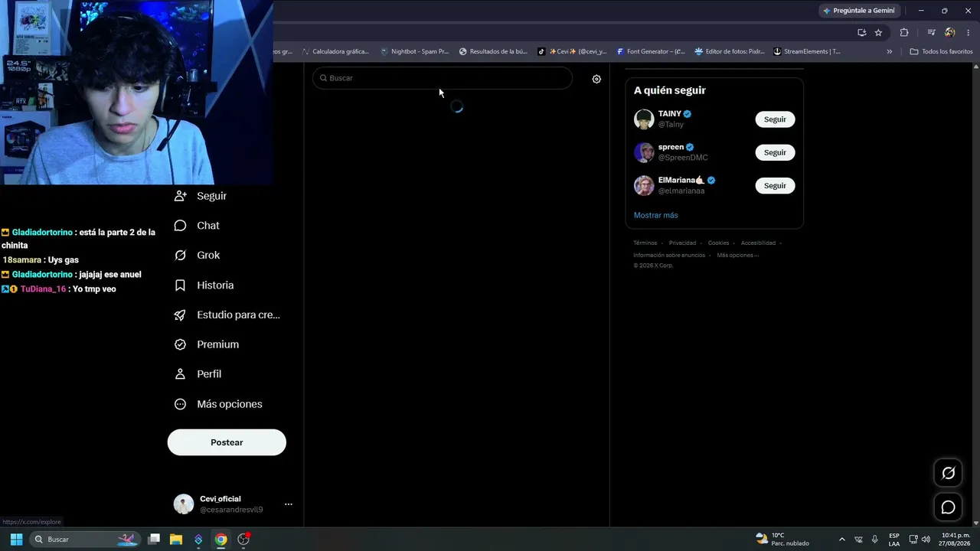Open the Chrome three-dot menu

click(x=969, y=32)
